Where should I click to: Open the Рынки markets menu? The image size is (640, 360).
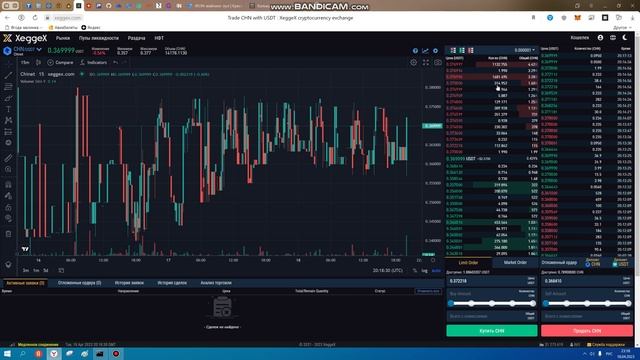[x=63, y=38]
